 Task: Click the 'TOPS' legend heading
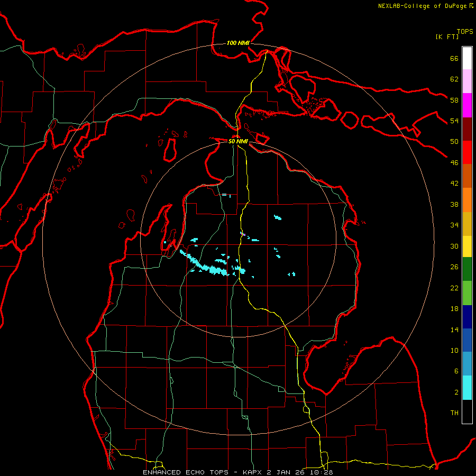(x=465, y=31)
